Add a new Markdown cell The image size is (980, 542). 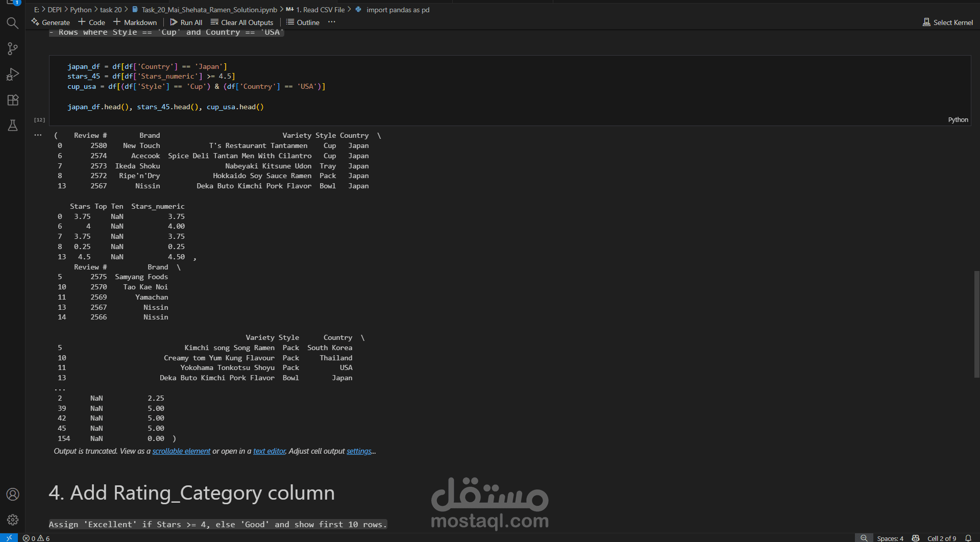pyautogui.click(x=135, y=22)
